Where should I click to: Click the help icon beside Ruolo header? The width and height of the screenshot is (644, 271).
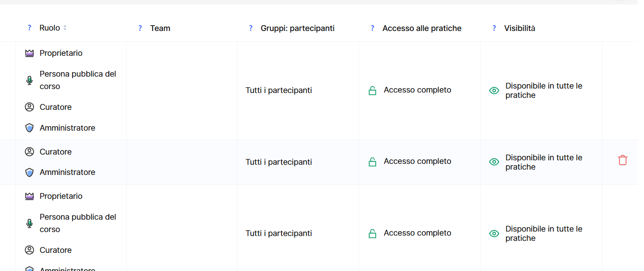tap(29, 28)
